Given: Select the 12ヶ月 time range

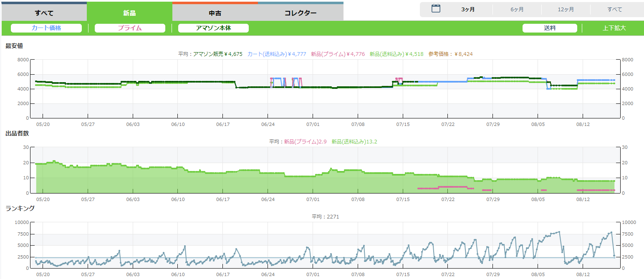Looking at the screenshot, I should (x=566, y=10).
